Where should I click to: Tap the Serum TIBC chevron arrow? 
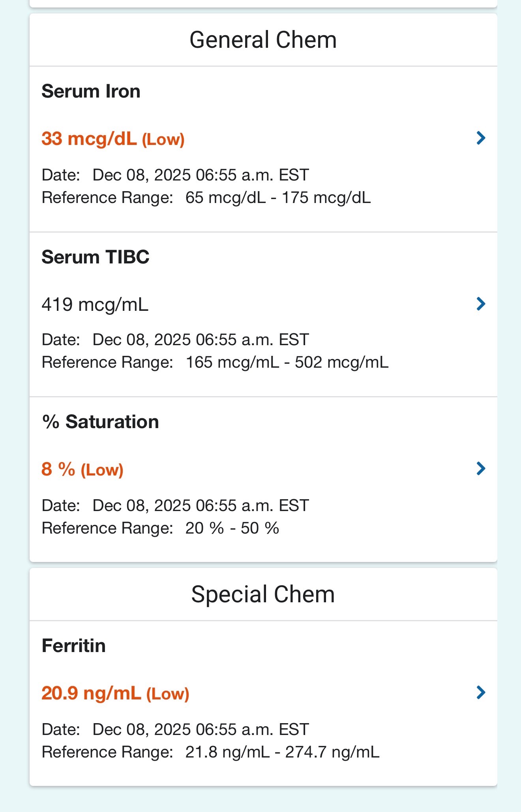(480, 304)
